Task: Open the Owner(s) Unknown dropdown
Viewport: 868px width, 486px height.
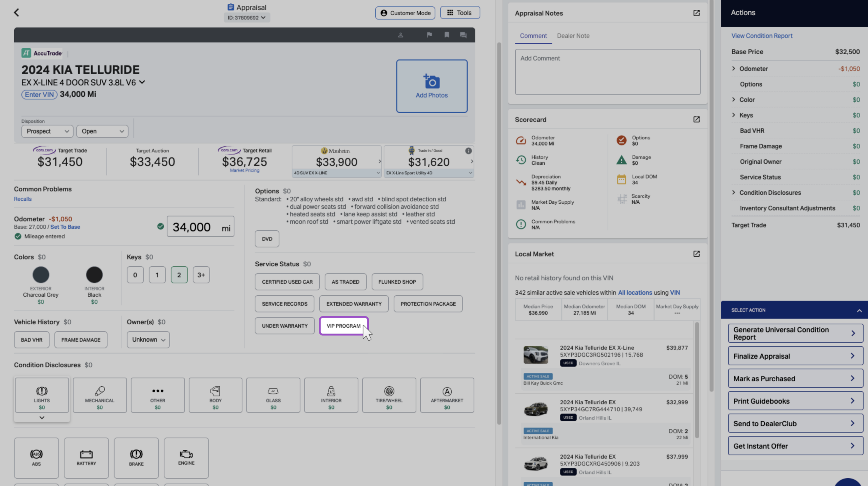Action: click(148, 340)
